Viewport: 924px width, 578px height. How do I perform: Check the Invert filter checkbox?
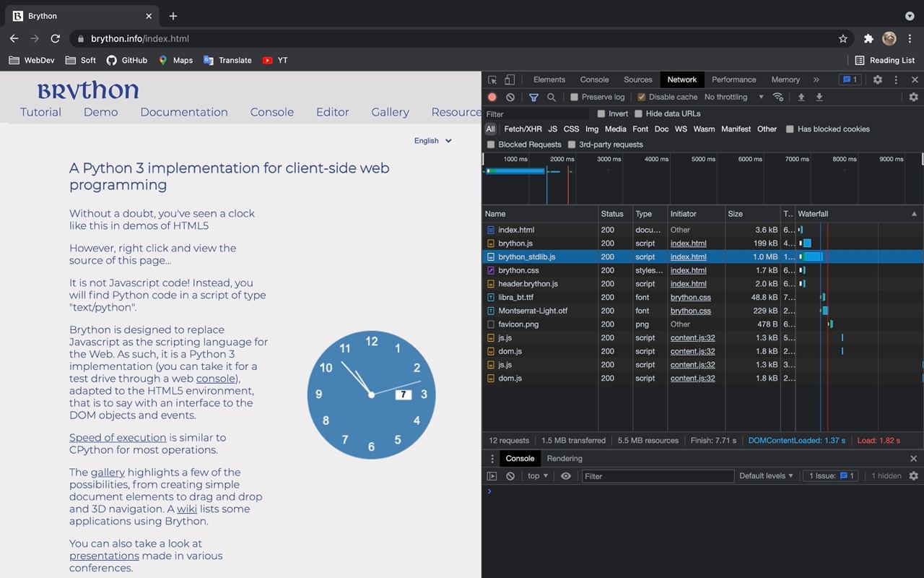pos(601,113)
